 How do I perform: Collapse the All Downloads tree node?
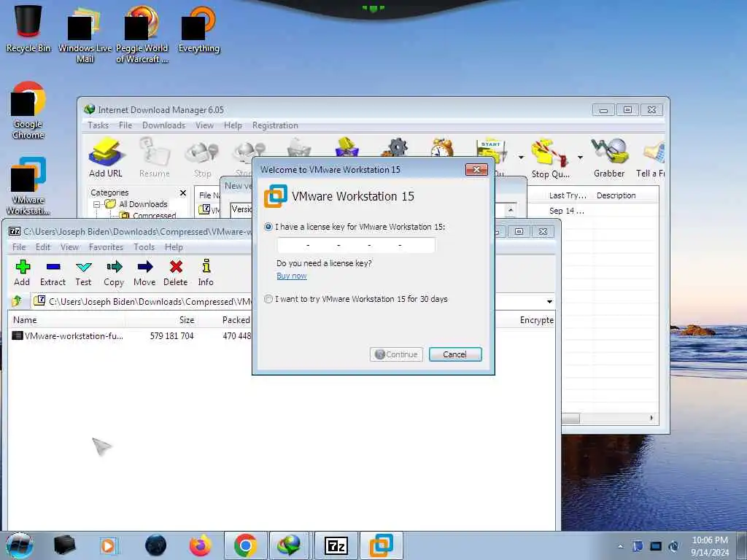pos(97,204)
